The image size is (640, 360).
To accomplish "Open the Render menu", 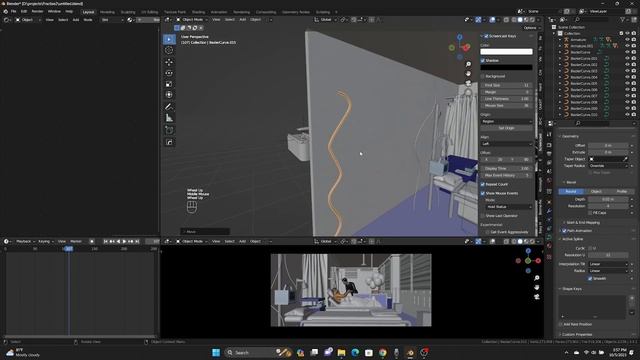I will (37, 12).
